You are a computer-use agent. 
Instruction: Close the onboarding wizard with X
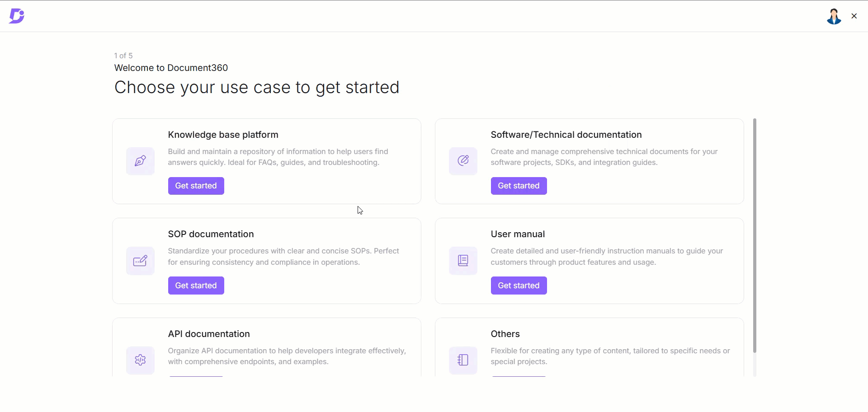pyautogui.click(x=854, y=16)
